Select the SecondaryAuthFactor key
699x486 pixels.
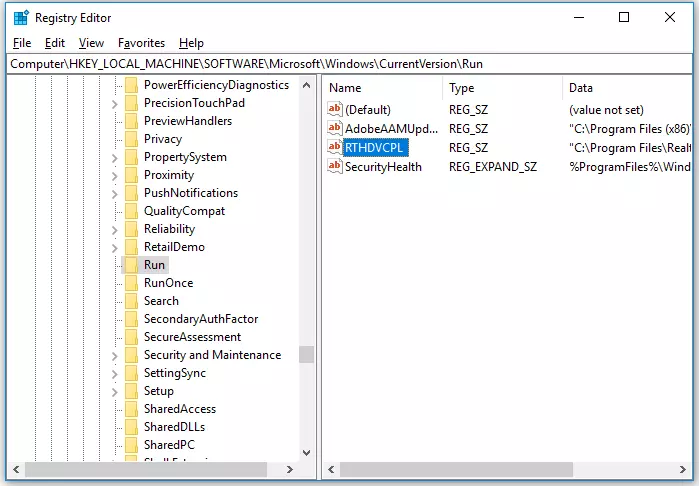pyautogui.click(x=200, y=319)
